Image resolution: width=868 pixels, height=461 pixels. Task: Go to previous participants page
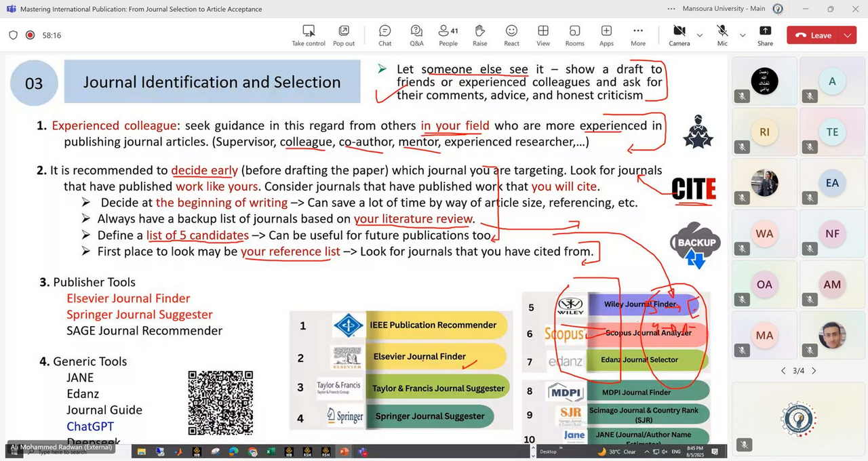[783, 371]
